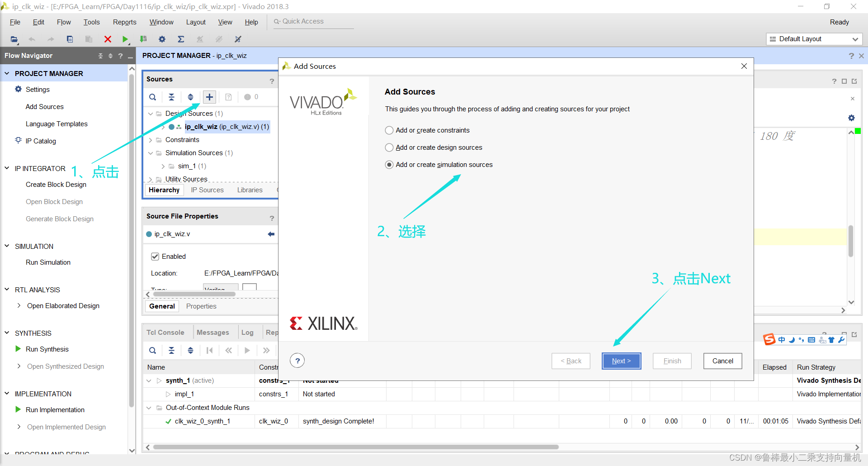Collapse SYNTHESIS section
Image resolution: width=868 pixels, height=466 pixels.
[7, 333]
